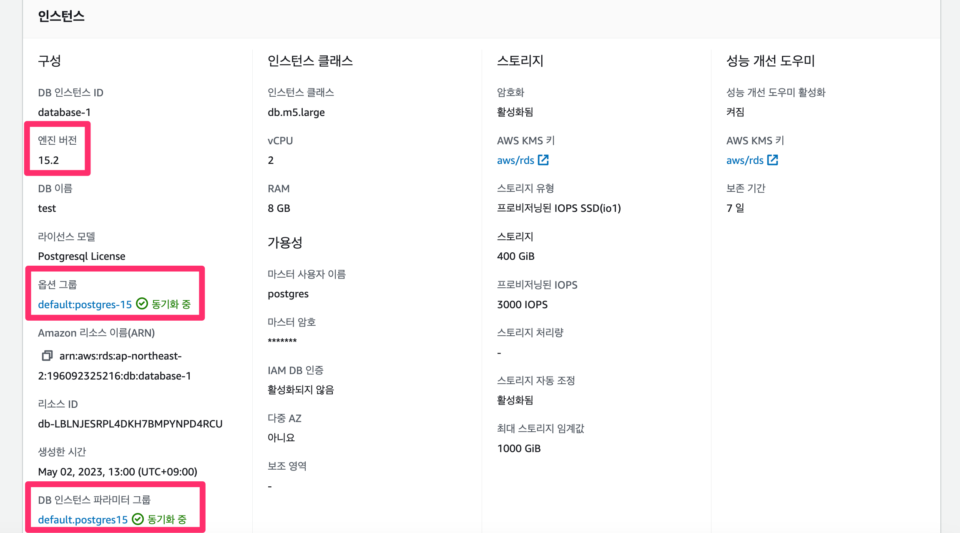The height and width of the screenshot is (533, 960).
Task: Click the instance class value db.m5.large
Action: tap(296, 112)
